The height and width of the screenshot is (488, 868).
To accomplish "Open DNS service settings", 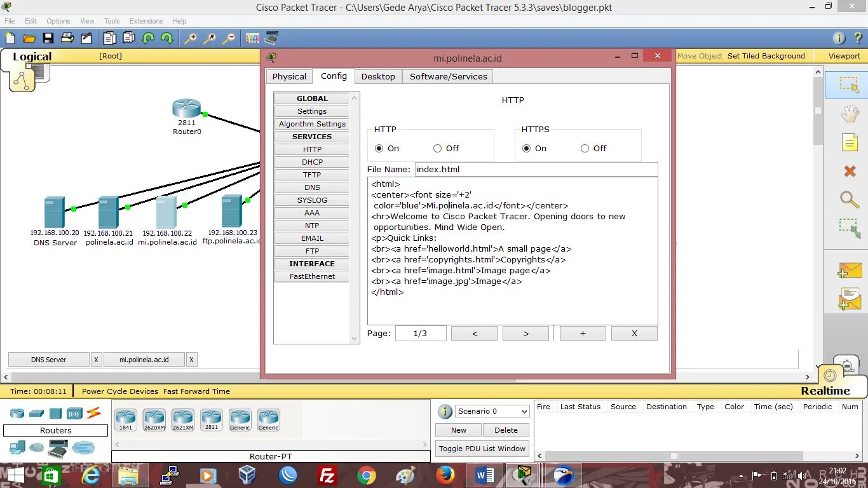I will pyautogui.click(x=312, y=187).
